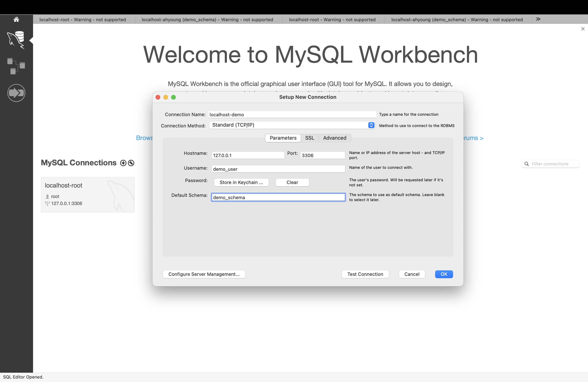Click the Filter connections search box
The height and width of the screenshot is (382, 588).
(550, 164)
